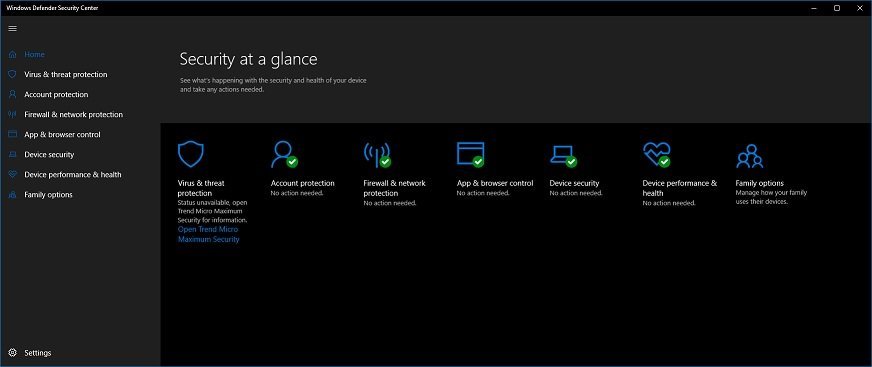The height and width of the screenshot is (367, 872).
Task: Click the large App & browser window tile icon
Action: coord(470,154)
